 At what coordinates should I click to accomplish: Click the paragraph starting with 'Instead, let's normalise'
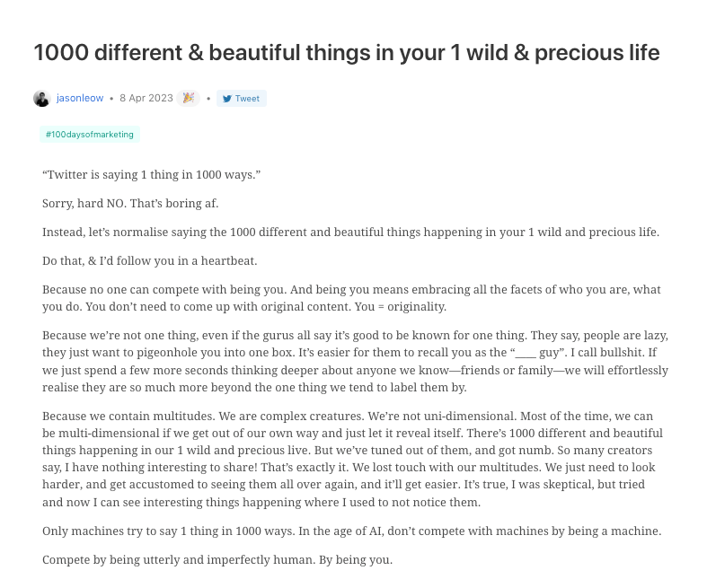[x=350, y=232]
